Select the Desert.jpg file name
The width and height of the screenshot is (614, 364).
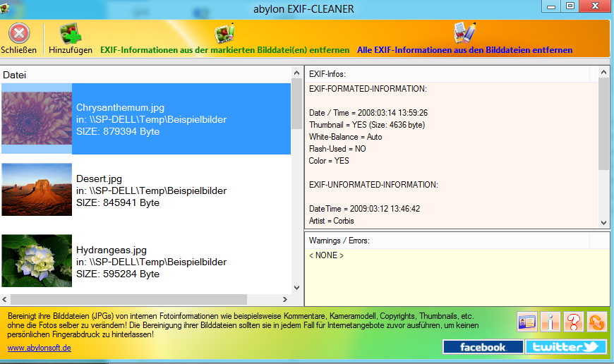[99, 179]
